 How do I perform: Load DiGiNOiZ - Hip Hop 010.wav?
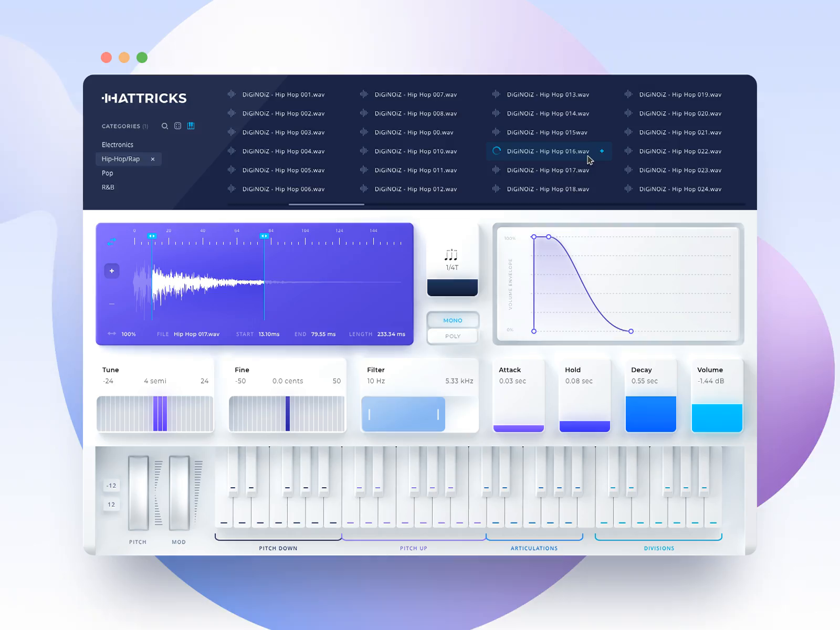coord(416,151)
